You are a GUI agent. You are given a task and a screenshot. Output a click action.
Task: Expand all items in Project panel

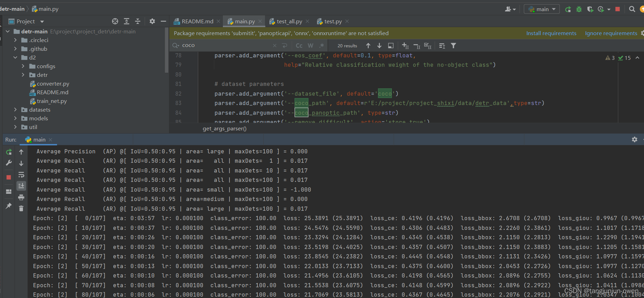pos(127,21)
